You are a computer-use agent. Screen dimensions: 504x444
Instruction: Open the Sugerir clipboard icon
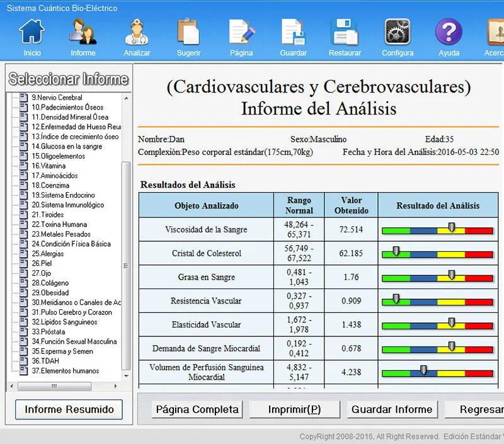[x=188, y=33]
